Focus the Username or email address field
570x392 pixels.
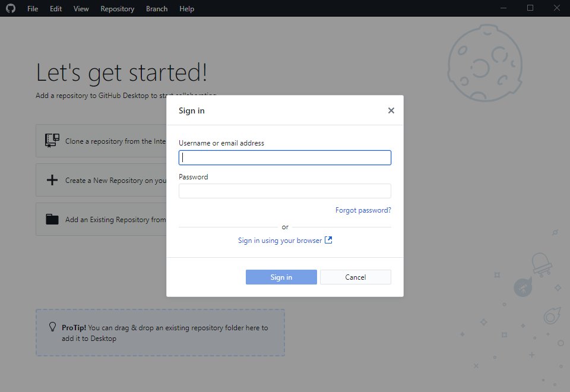(x=285, y=158)
